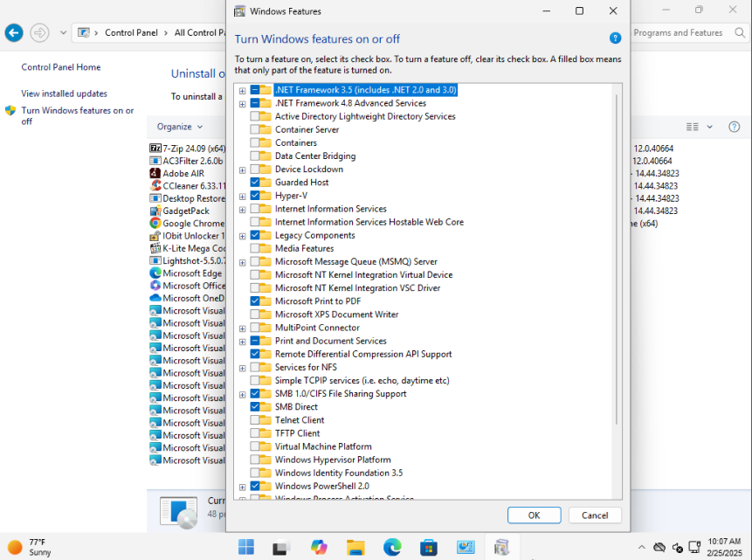Expand Print and Document Services
This screenshot has width=752, height=560.
click(x=243, y=342)
